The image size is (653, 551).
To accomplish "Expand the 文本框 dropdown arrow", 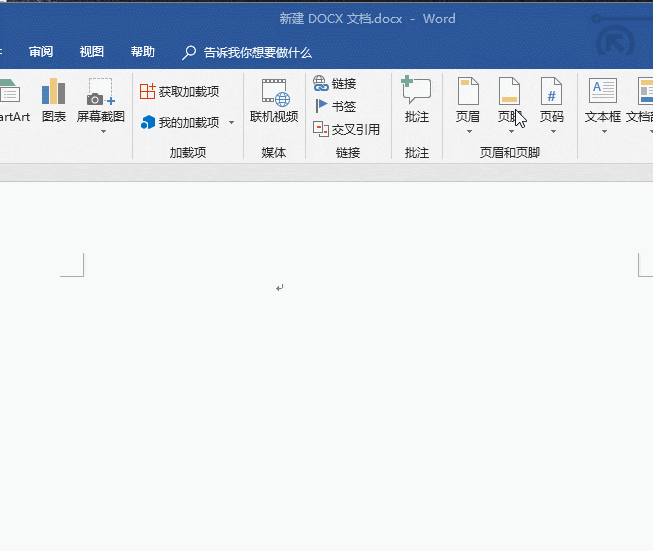I will (x=604, y=132).
